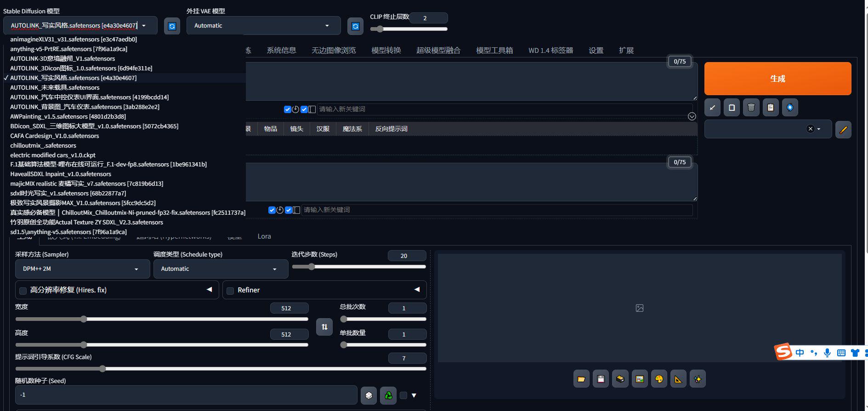This screenshot has height=411, width=868.
Task: Open the 外挂 VAE Automatic dropdown
Action: pyautogui.click(x=263, y=26)
